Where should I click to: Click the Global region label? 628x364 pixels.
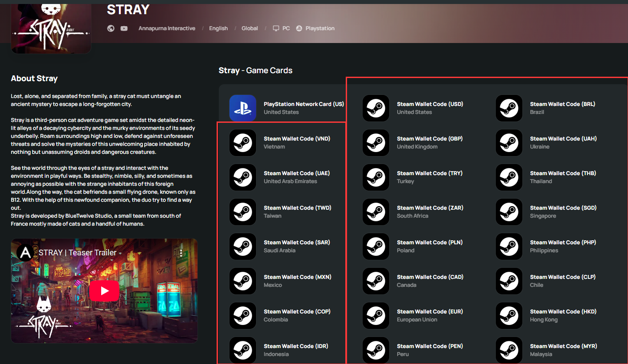coord(250,28)
